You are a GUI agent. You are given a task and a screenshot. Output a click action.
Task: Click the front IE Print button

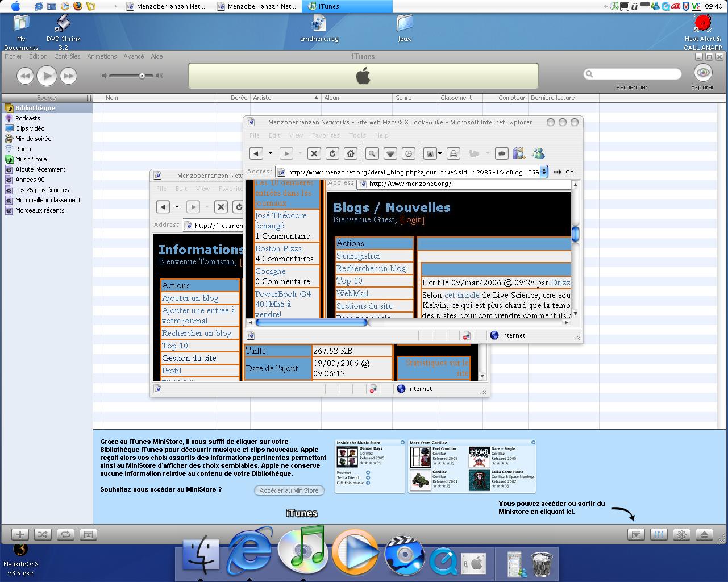coord(453,153)
